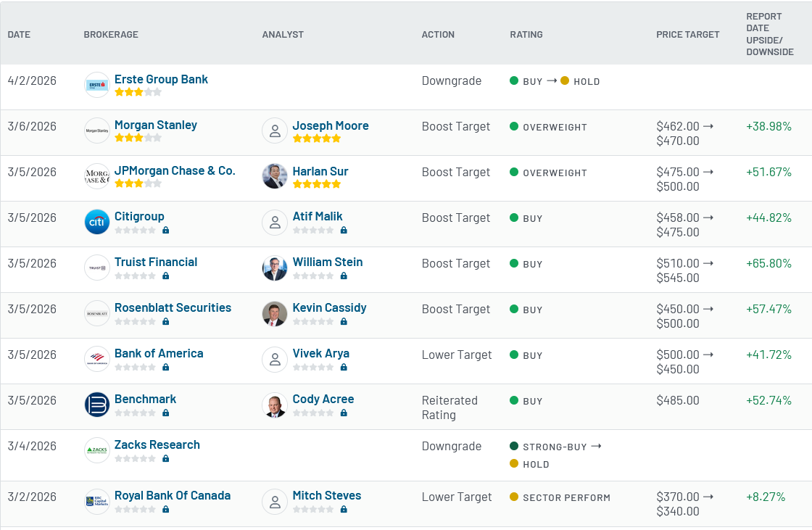The image size is (812, 530).
Task: Click the Rosenblatt Securities logo icon
Action: tap(97, 313)
